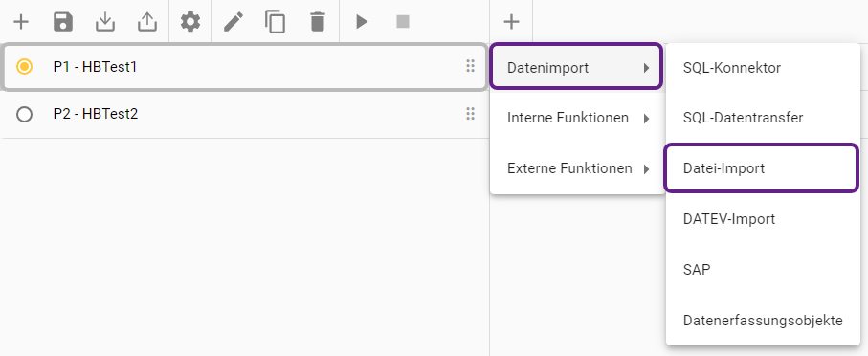Stop execution with the square stop icon
The image size is (868, 356).
point(403,22)
